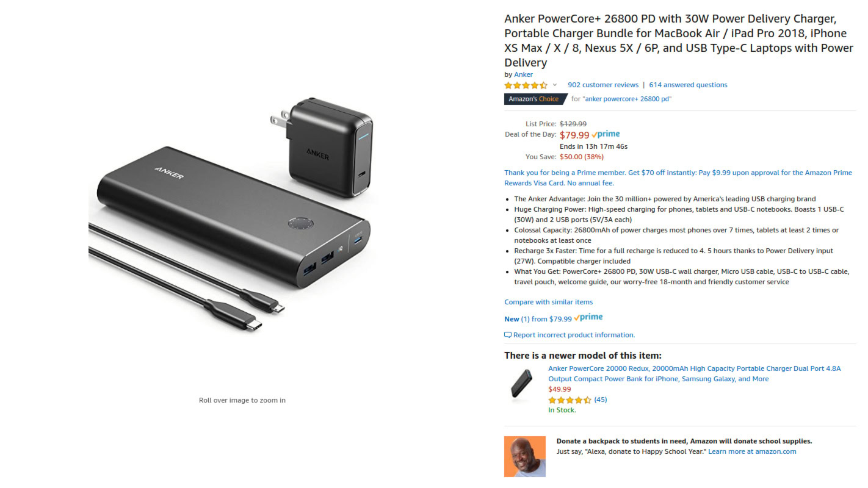Expand the rating breakdown chevron beside the stars
Screen dimensions: 868x488
point(555,85)
